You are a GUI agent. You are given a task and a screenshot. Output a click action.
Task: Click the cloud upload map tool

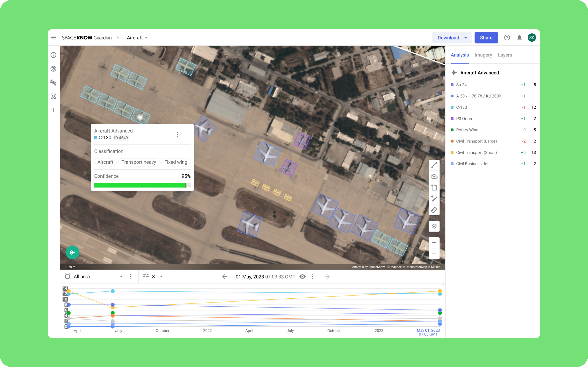(434, 176)
